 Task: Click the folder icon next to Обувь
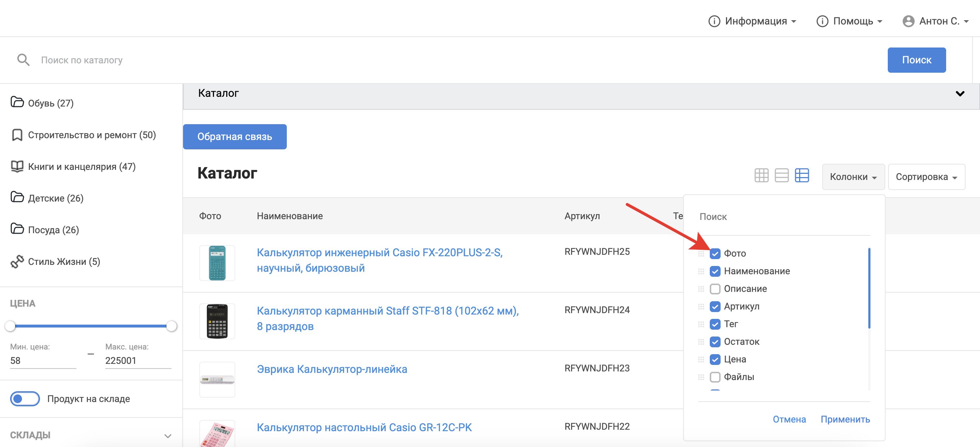pos(17,102)
